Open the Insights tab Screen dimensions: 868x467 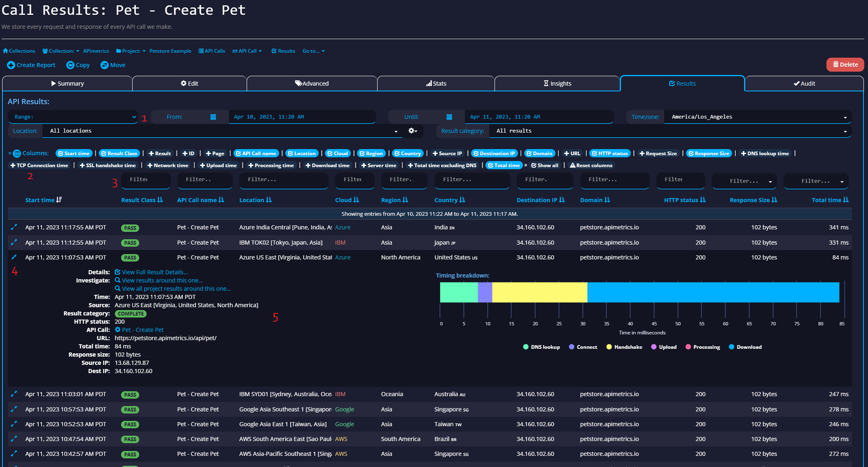[557, 84]
